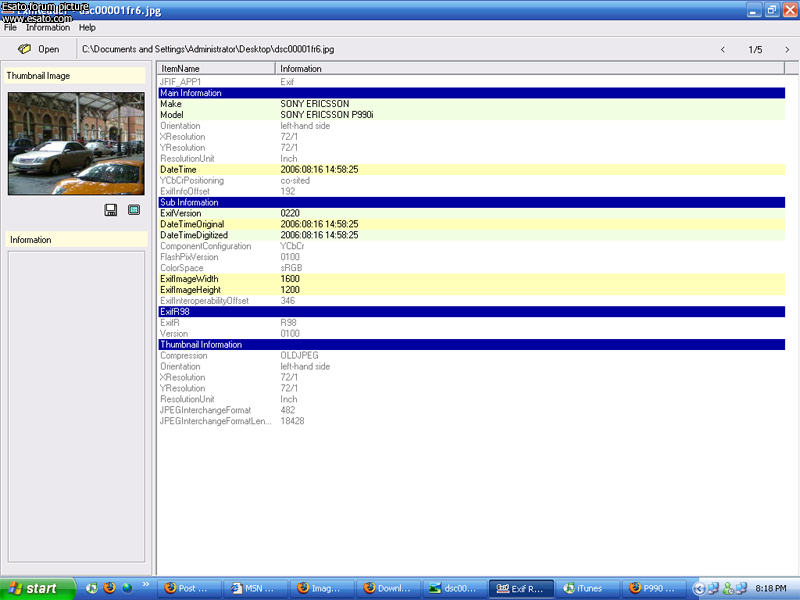Click the co-sited value
Image resolution: width=800 pixels, height=600 pixels.
pos(295,181)
